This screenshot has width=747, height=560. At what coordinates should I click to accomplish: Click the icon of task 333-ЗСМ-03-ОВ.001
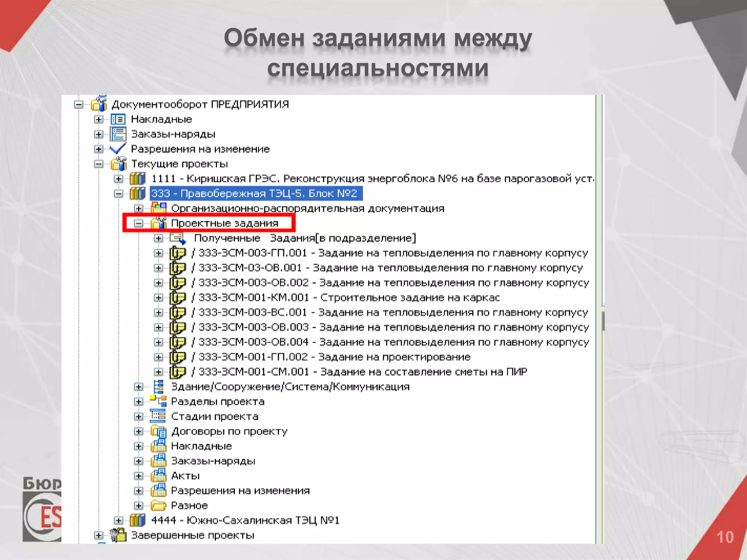pyautogui.click(x=178, y=268)
